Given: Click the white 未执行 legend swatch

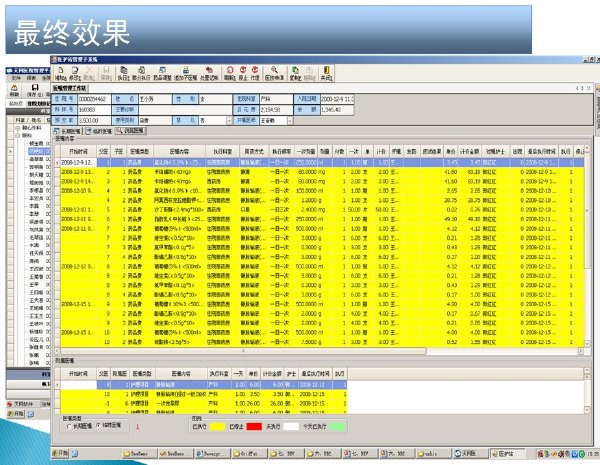Looking at the screenshot, I should click(291, 426).
